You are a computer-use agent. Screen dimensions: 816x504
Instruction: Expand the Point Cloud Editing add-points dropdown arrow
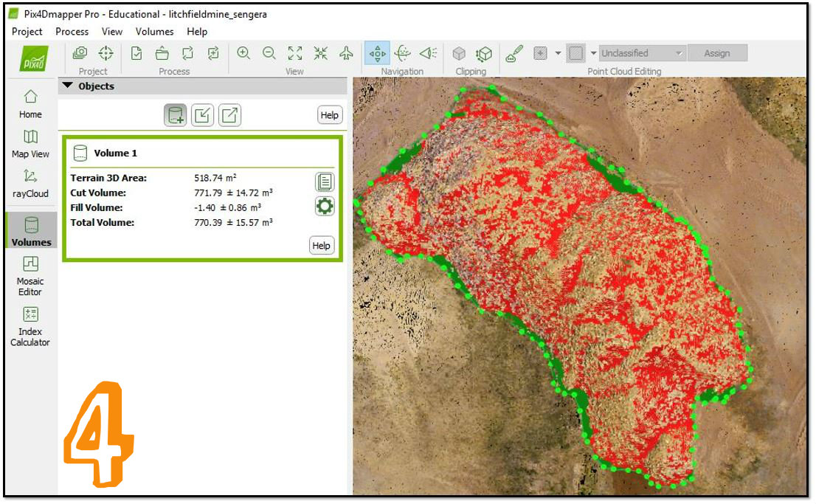(x=559, y=52)
